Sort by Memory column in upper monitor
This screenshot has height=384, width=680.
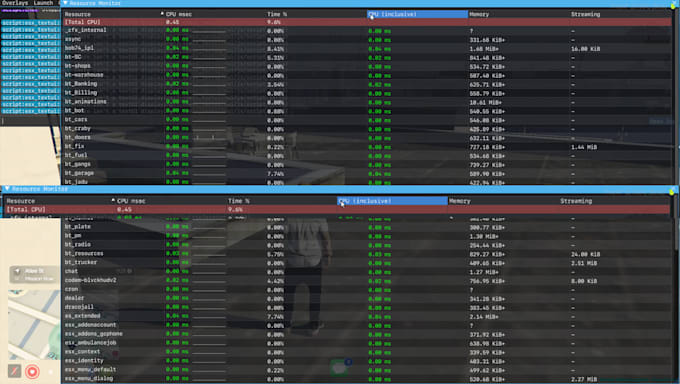(479, 14)
